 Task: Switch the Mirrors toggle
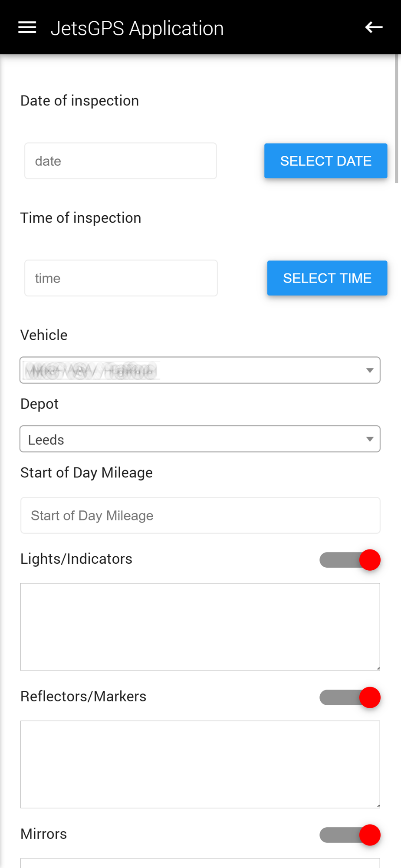[350, 835]
